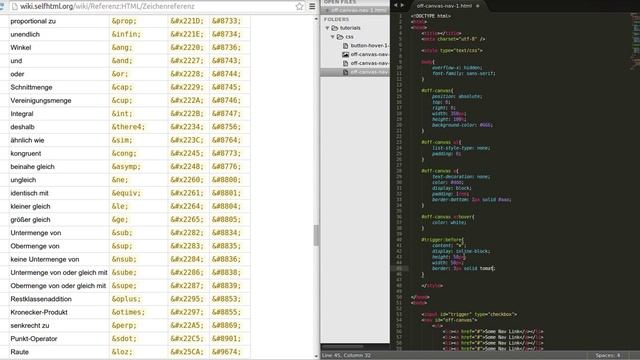Screen dimensions: 640x360
Task: Click the '&nsub;' entity cell
Action: (x=124, y=259)
